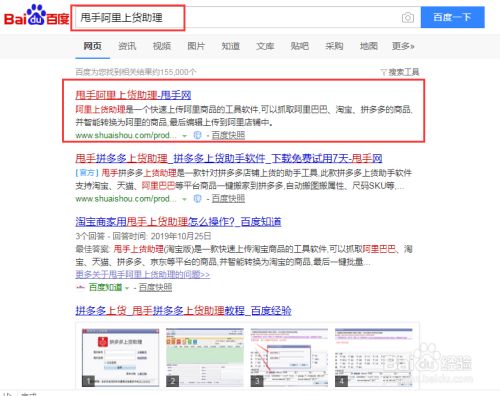Switch to the 视频 tab
Viewport: 500px width, 396px height.
point(162,46)
